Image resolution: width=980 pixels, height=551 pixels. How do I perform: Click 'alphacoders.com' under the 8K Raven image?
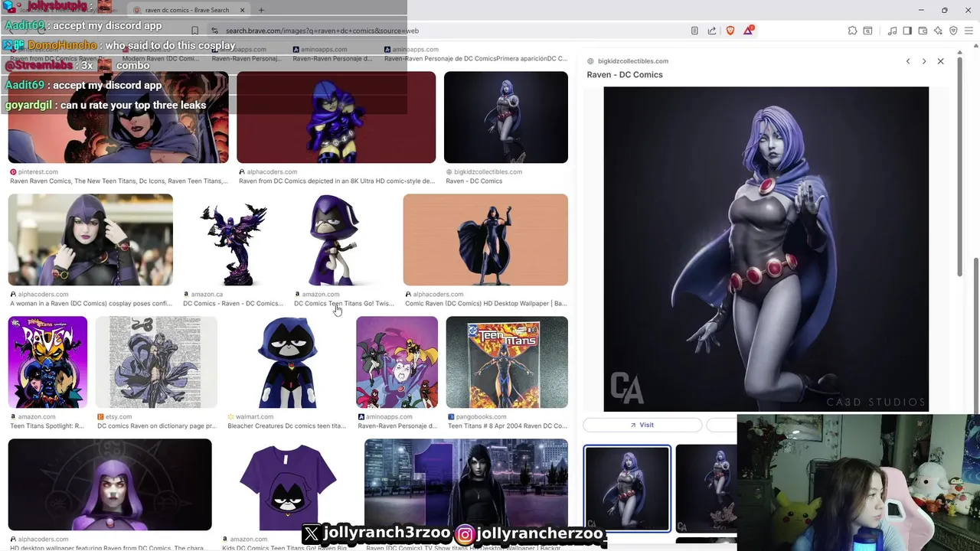(x=272, y=172)
